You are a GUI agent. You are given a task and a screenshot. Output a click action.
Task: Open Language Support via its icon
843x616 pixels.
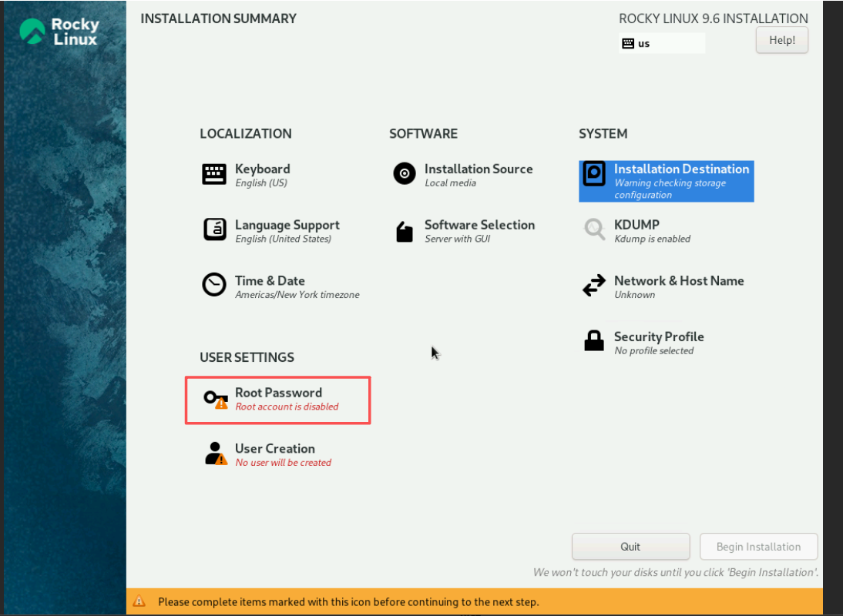point(214,229)
